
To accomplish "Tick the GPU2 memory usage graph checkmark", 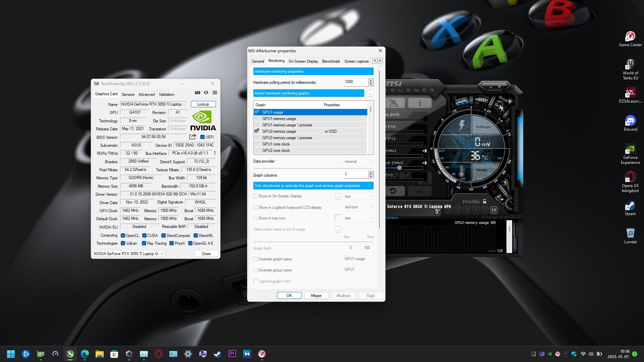I will point(257,131).
